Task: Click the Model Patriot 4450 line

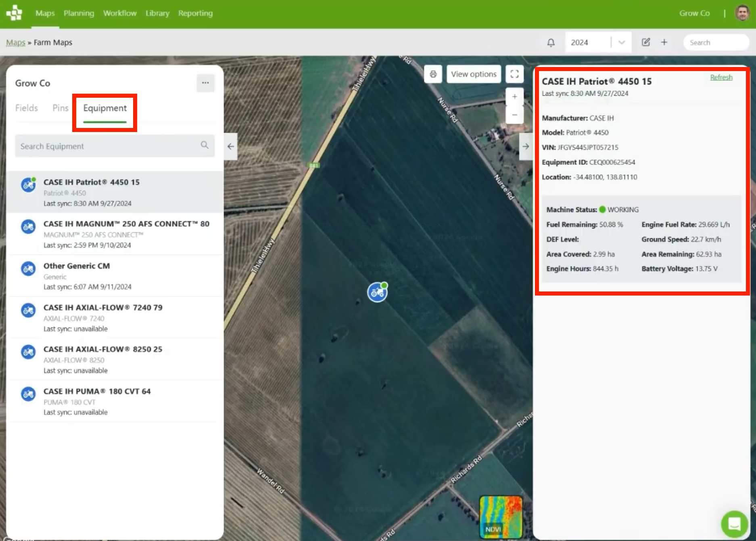Action: [x=575, y=133]
